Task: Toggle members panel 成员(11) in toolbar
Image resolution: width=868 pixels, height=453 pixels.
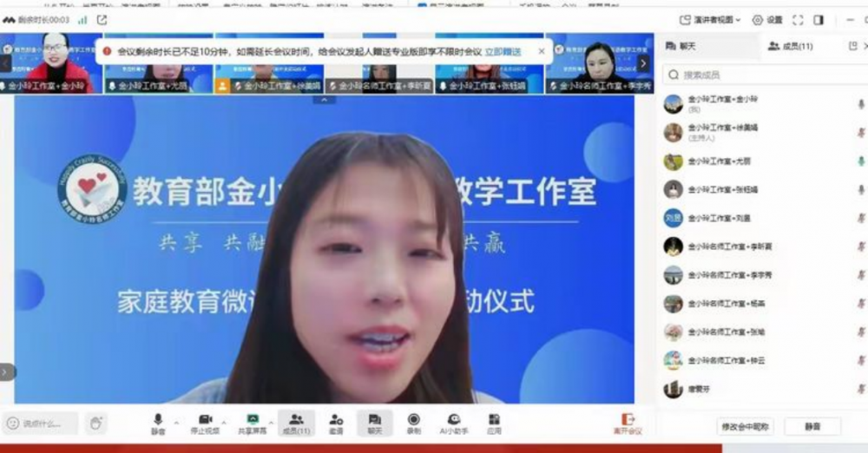Action: [x=296, y=423]
